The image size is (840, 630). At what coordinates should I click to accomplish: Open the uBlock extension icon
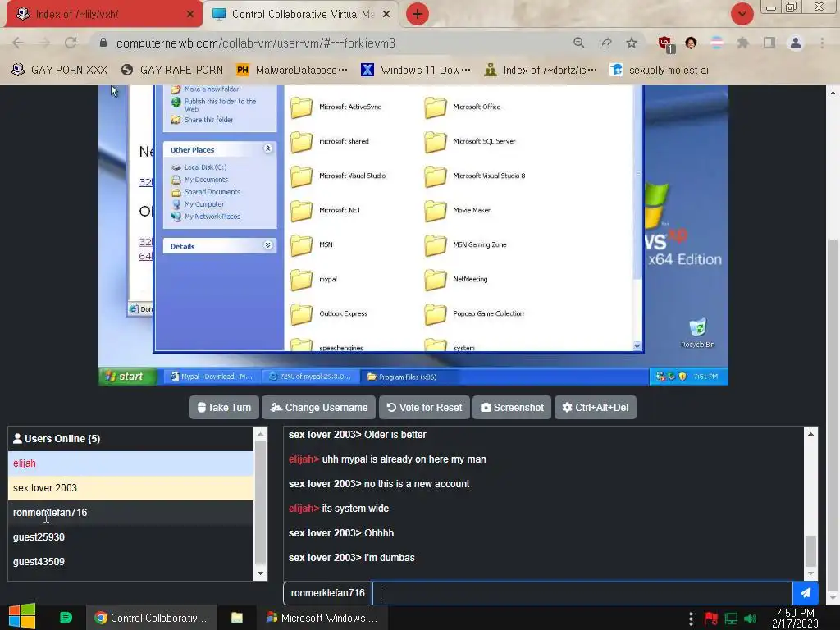click(x=666, y=44)
